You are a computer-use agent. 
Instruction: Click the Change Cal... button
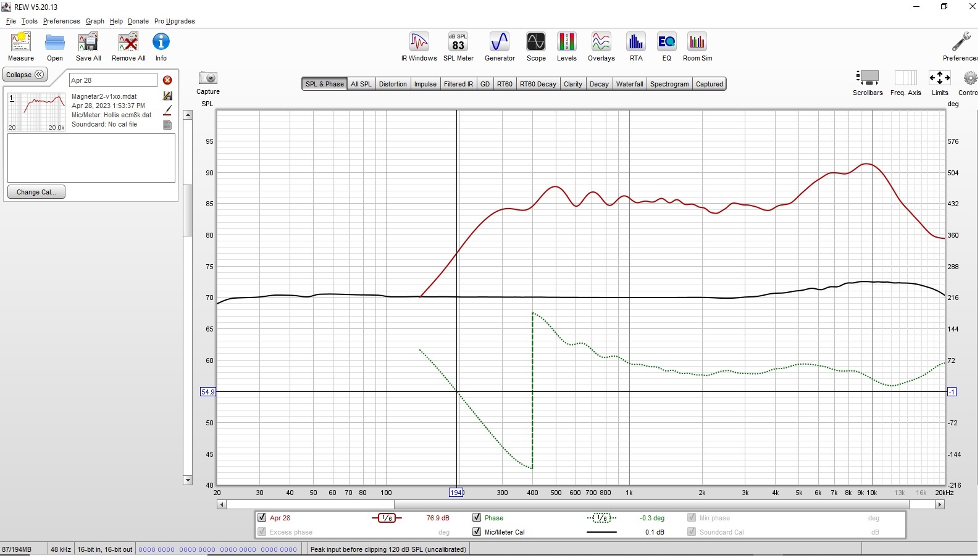coord(36,193)
